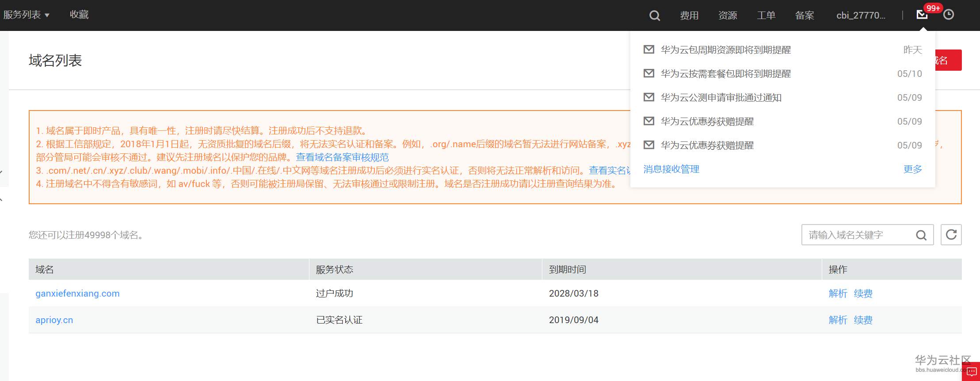This screenshot has height=381, width=980.
Task: Click the 05/10 message date
Action: pos(910,74)
